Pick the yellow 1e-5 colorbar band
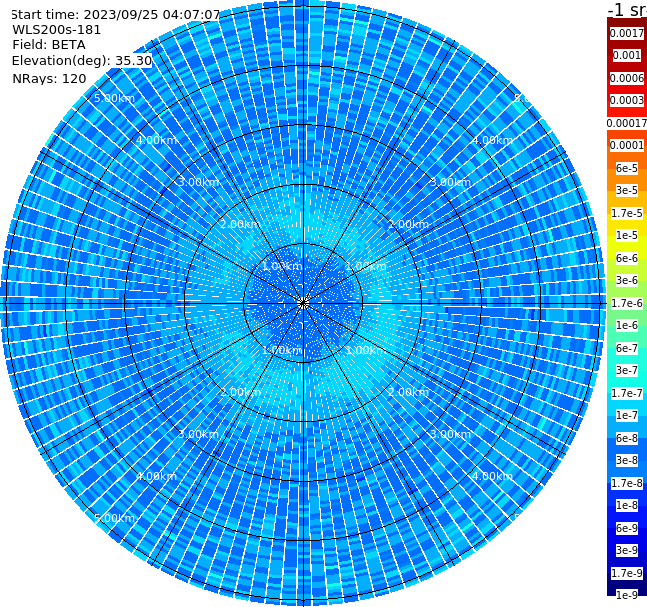 pyautogui.click(x=627, y=235)
